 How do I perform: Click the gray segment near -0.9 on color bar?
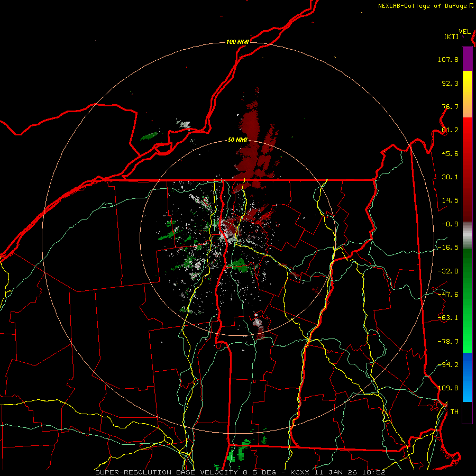click(467, 235)
